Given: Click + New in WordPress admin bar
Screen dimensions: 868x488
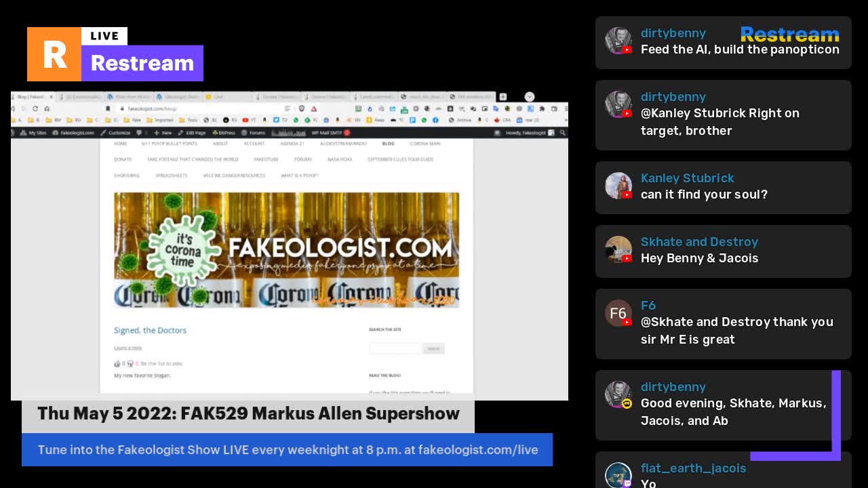Looking at the screenshot, I should click(x=163, y=133).
